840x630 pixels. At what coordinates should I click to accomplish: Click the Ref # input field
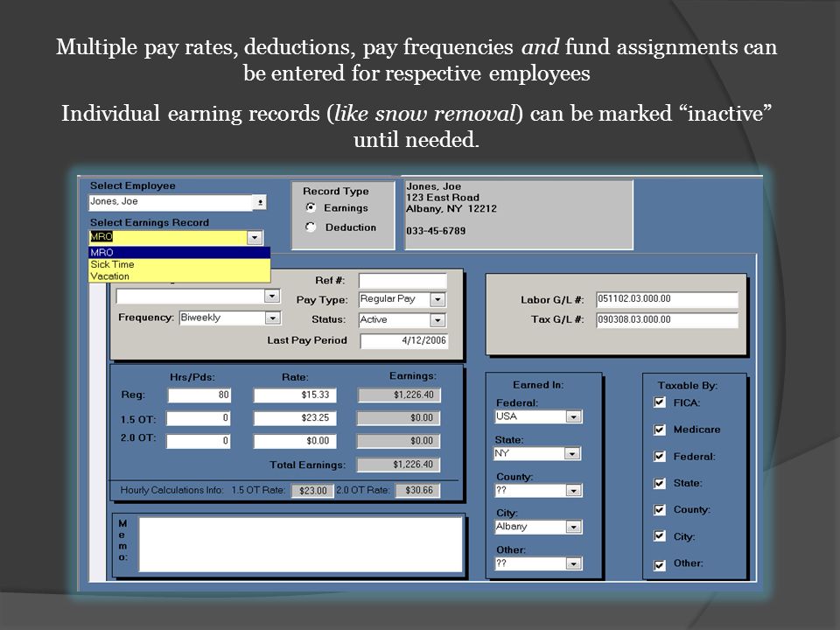[x=402, y=280]
